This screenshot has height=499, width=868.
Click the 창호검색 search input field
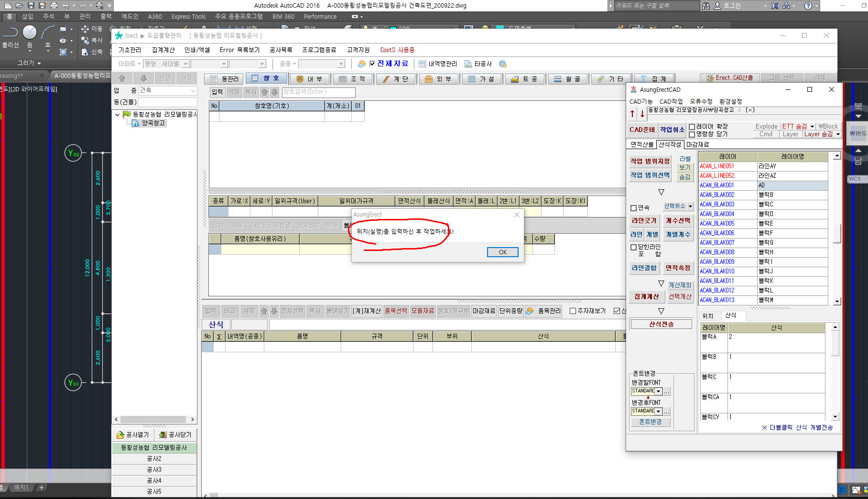tap(318, 92)
